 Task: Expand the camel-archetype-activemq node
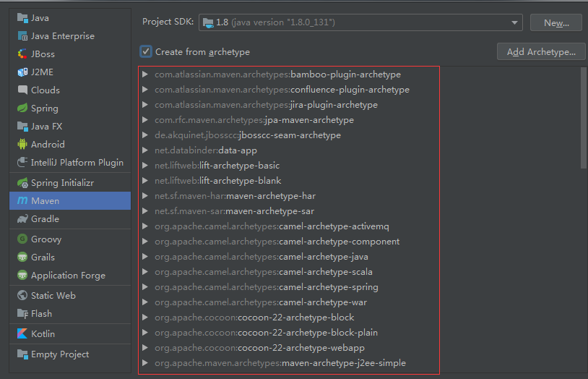coord(145,226)
